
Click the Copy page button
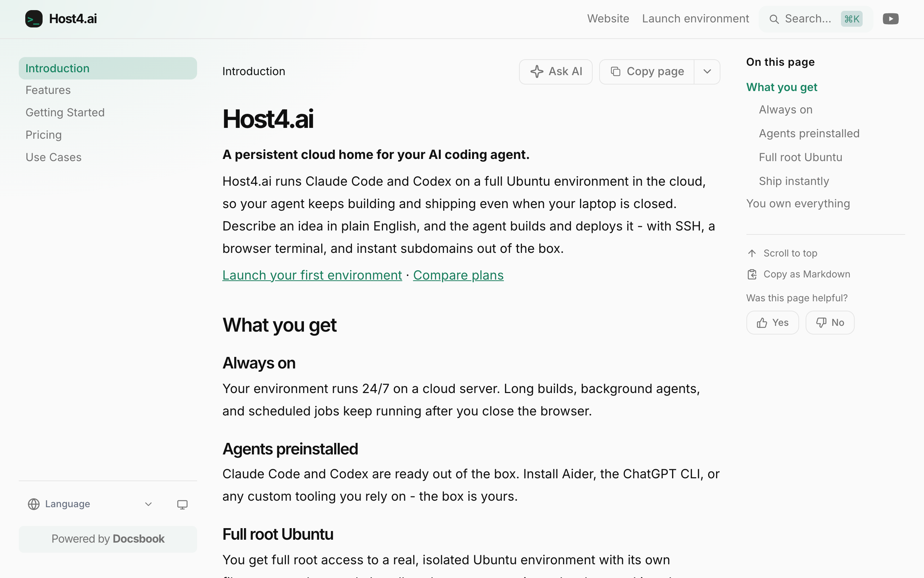[x=647, y=72]
